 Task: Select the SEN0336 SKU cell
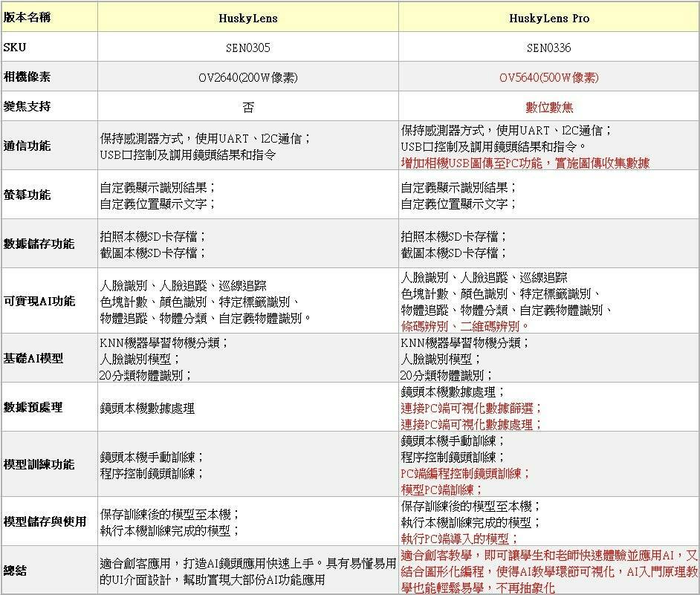(x=549, y=46)
